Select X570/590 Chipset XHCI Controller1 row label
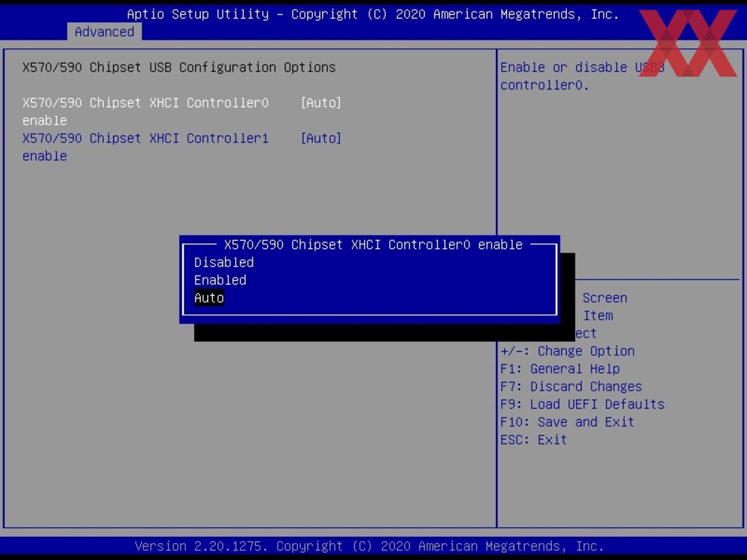 (146, 147)
